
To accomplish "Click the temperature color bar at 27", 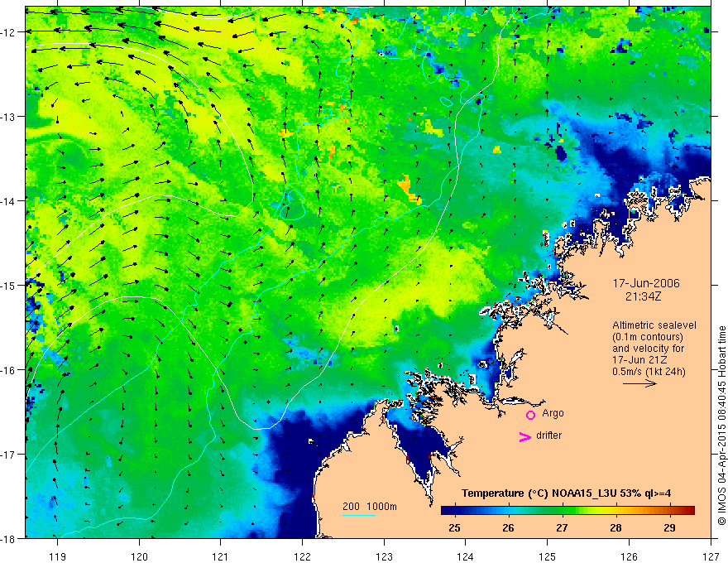I will coord(563,511).
